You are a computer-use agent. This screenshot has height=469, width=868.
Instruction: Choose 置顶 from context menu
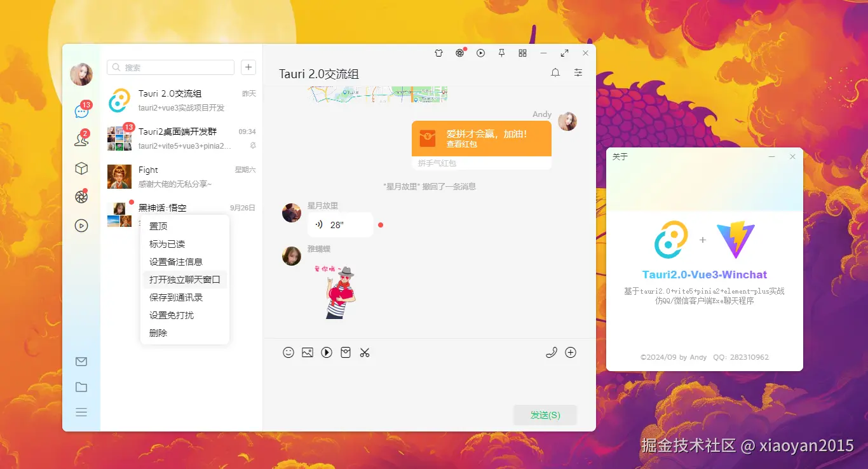click(x=158, y=225)
